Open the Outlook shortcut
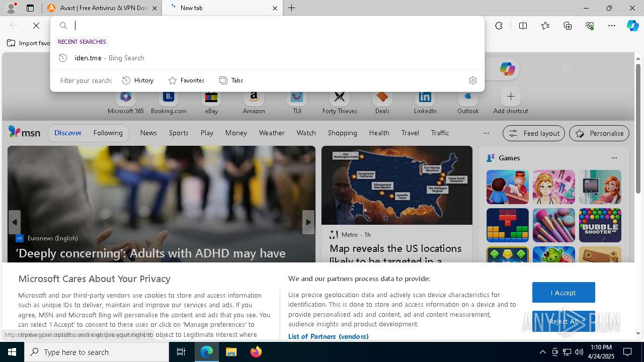 click(x=468, y=102)
